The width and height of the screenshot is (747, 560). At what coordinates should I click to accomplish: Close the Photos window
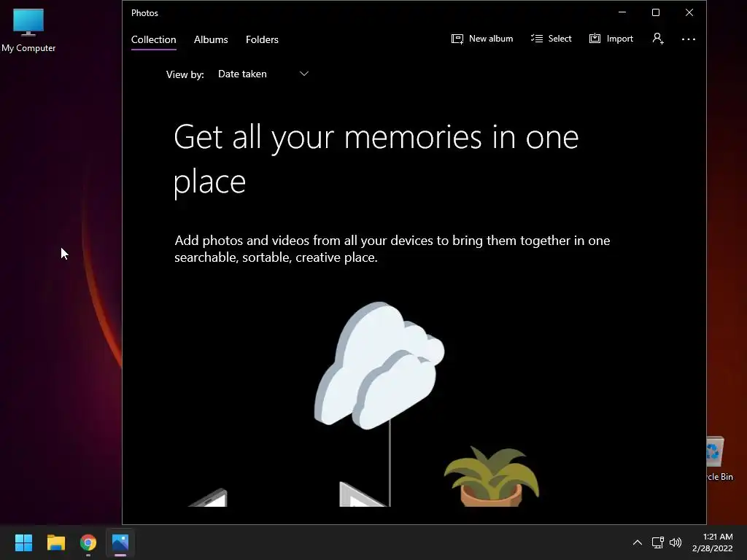click(689, 12)
